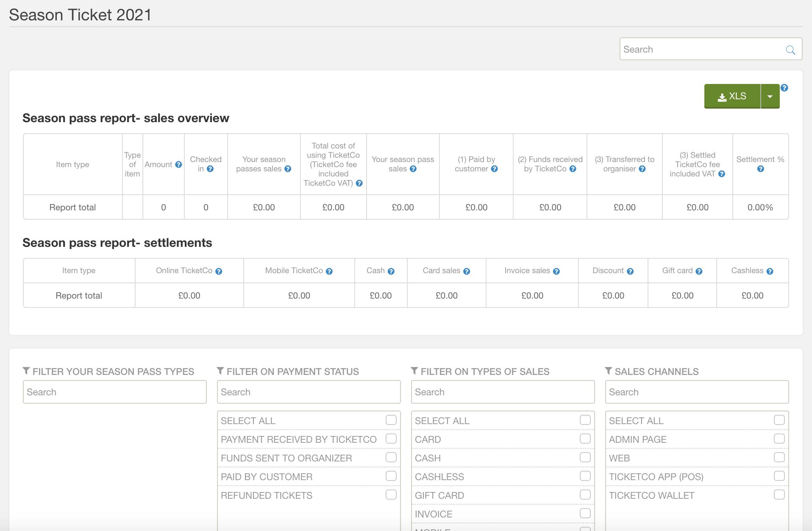812x531 pixels.
Task: Open help icon beside Invoice sales
Action: (x=556, y=271)
